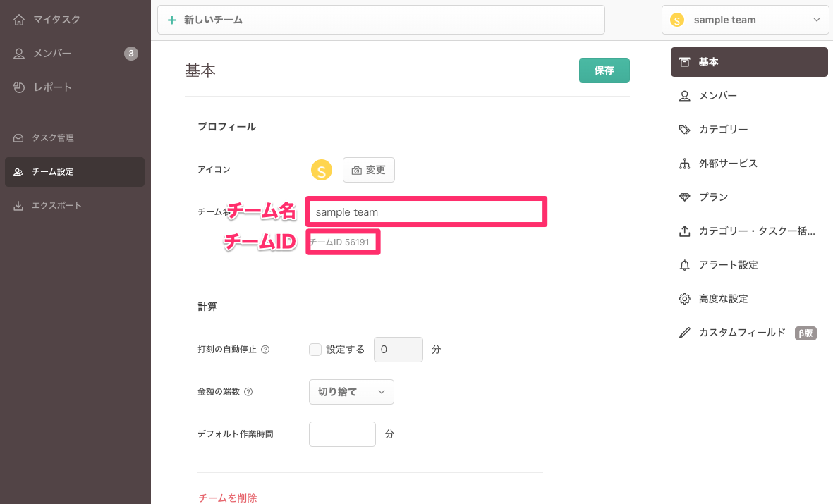
Task: Open the 切り捨て rounding dropdown
Action: [x=351, y=392]
